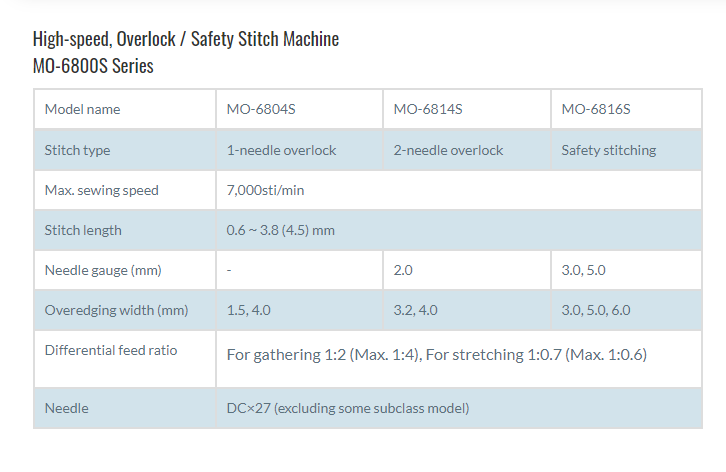Screen dimensions: 726x472
Task: Click the "High-speed, Overlock / Safety Stitch Machine" heading
Action: click(x=186, y=40)
